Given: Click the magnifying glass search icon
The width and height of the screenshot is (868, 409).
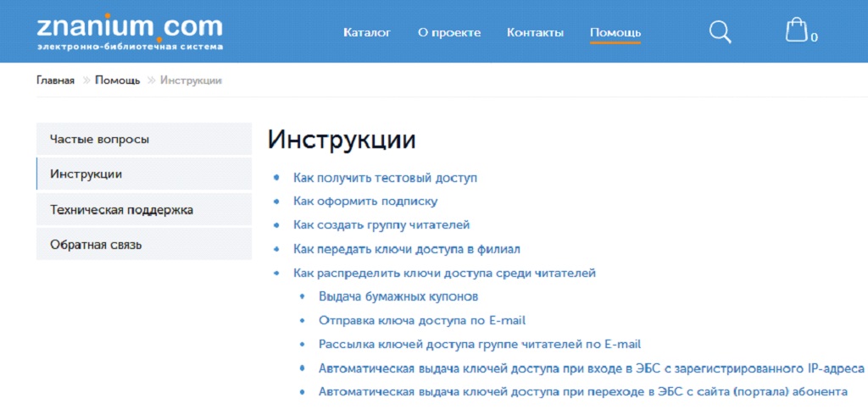Looking at the screenshot, I should click(720, 32).
